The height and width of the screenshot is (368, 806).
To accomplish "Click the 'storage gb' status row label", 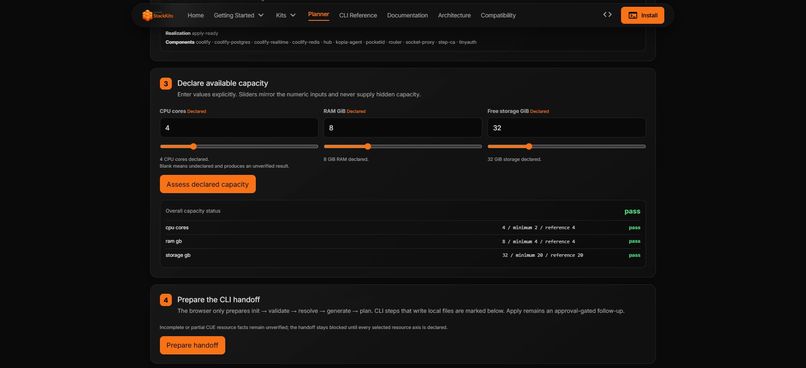I will point(178,255).
